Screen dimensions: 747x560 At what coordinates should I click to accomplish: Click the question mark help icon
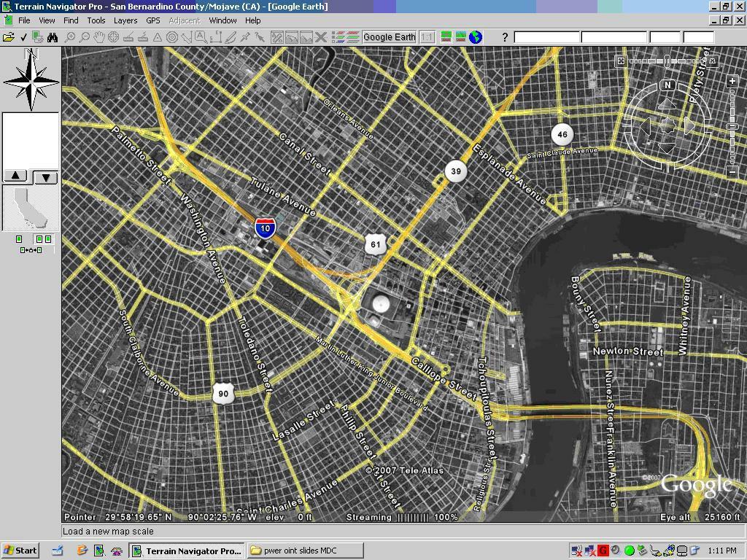click(504, 37)
